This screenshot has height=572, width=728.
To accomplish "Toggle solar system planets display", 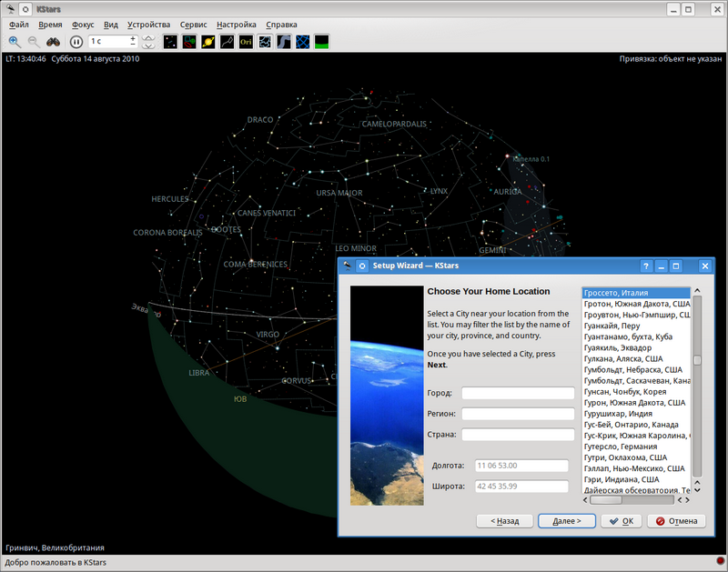I will pos(208,42).
